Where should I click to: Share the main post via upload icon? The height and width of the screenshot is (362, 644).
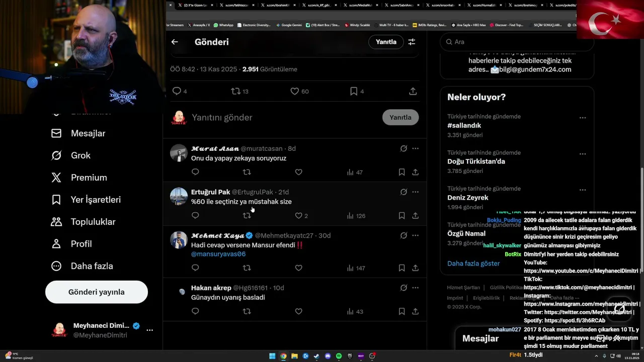[x=413, y=91]
